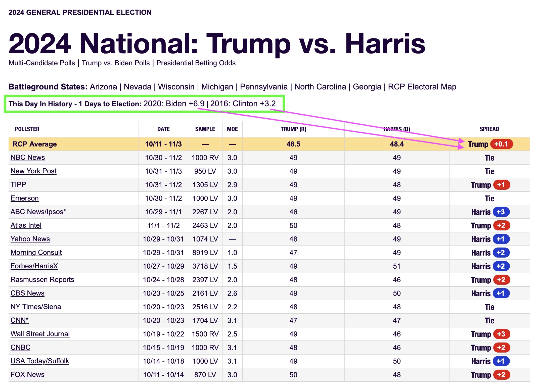Open Presidential Betting Odds link
This screenshot has width=536, height=392.
click(196, 63)
